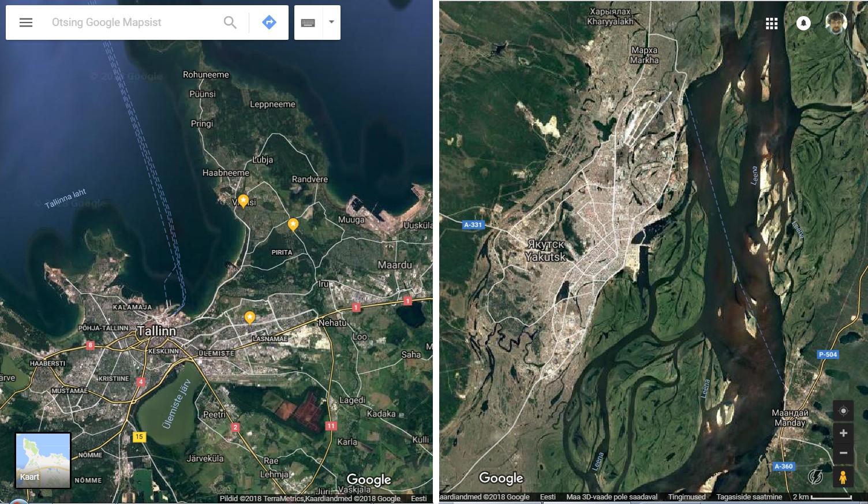Screen dimensions: 868x504
Task: Switch to Kaart map view thumbnail
Action: coord(43,461)
